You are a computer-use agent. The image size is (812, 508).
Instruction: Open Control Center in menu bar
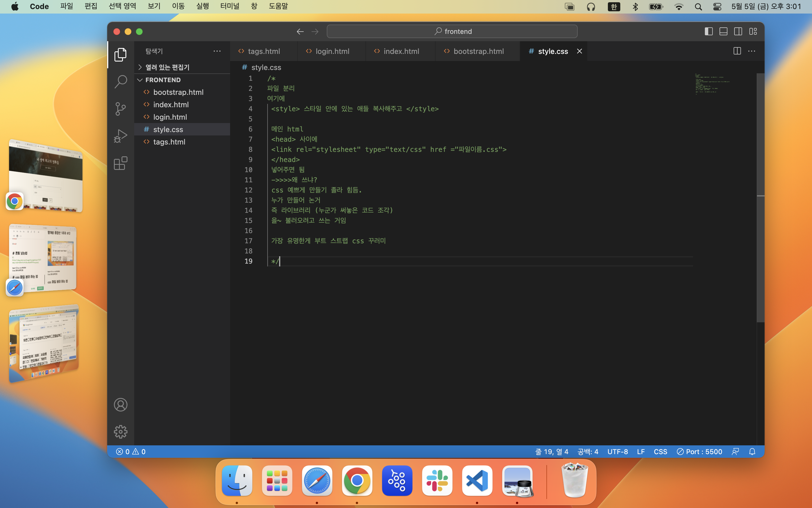[x=717, y=7]
